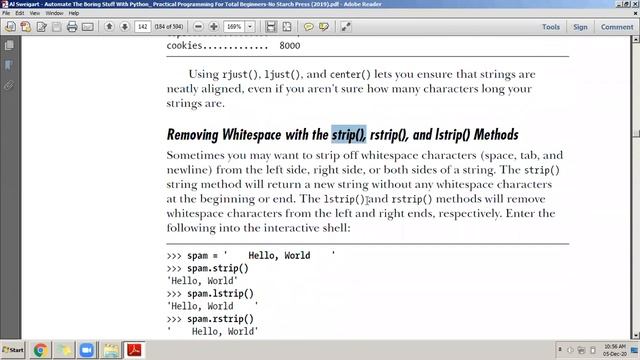Click the text 'cookies' at page top
This screenshot has height=360, width=640.
pos(184,45)
